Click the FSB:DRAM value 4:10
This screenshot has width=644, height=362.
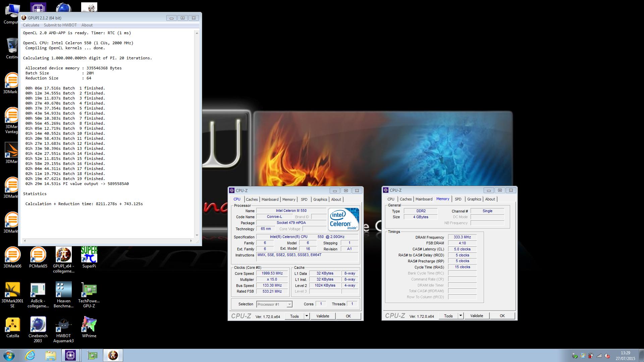coord(462,243)
